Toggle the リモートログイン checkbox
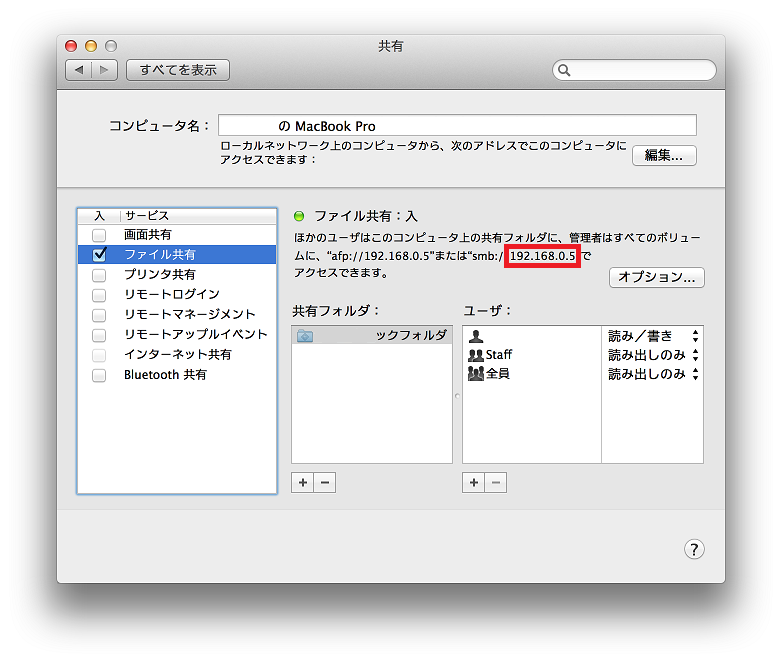The width and height of the screenshot is (782, 662). (99, 295)
